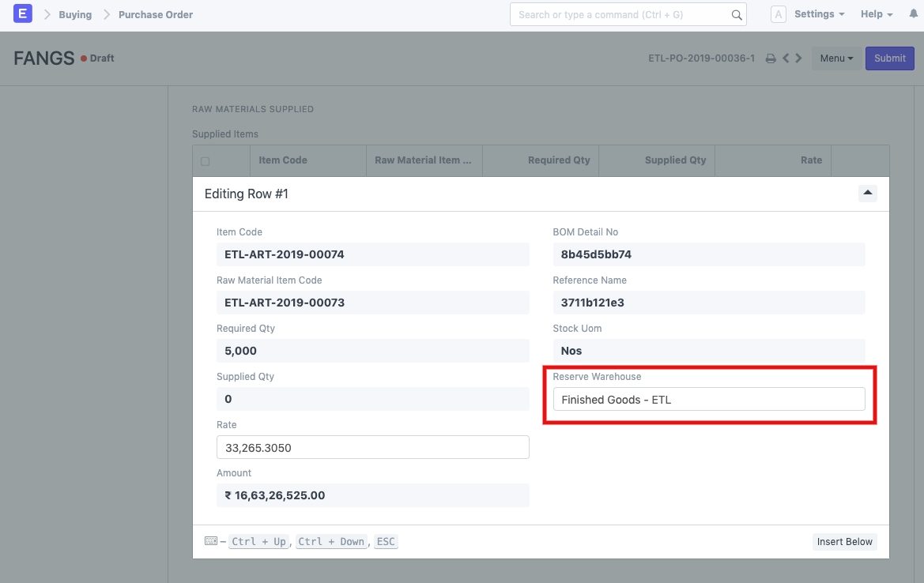This screenshot has height=583, width=924.
Task: Go to next document arrow
Action: pos(799,58)
